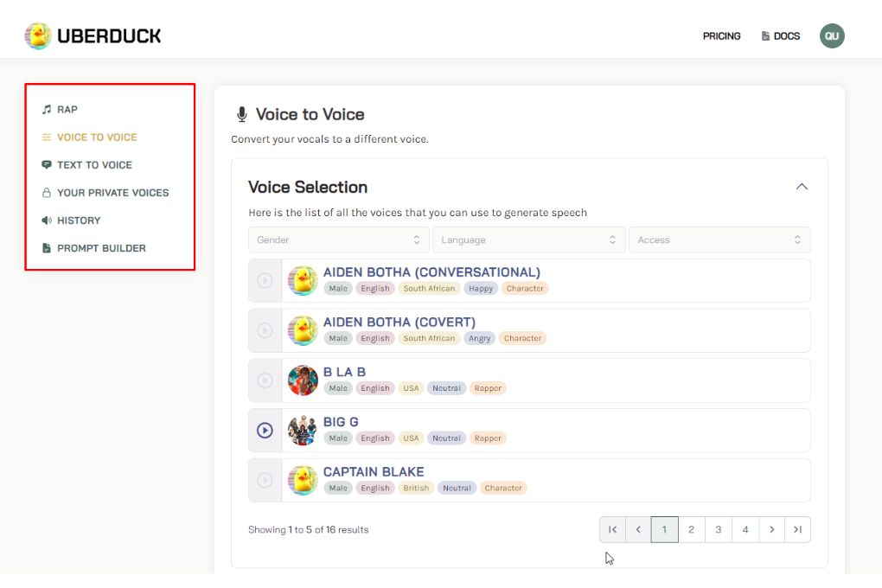This screenshot has width=882, height=588.
Task: Switch to Text to Voice
Action: [94, 165]
